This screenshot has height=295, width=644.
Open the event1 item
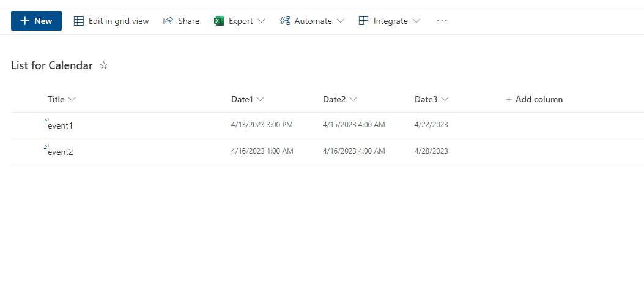pos(60,125)
